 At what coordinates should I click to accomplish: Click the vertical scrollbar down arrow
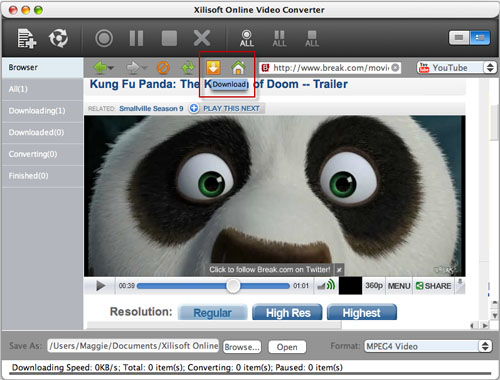click(x=495, y=315)
